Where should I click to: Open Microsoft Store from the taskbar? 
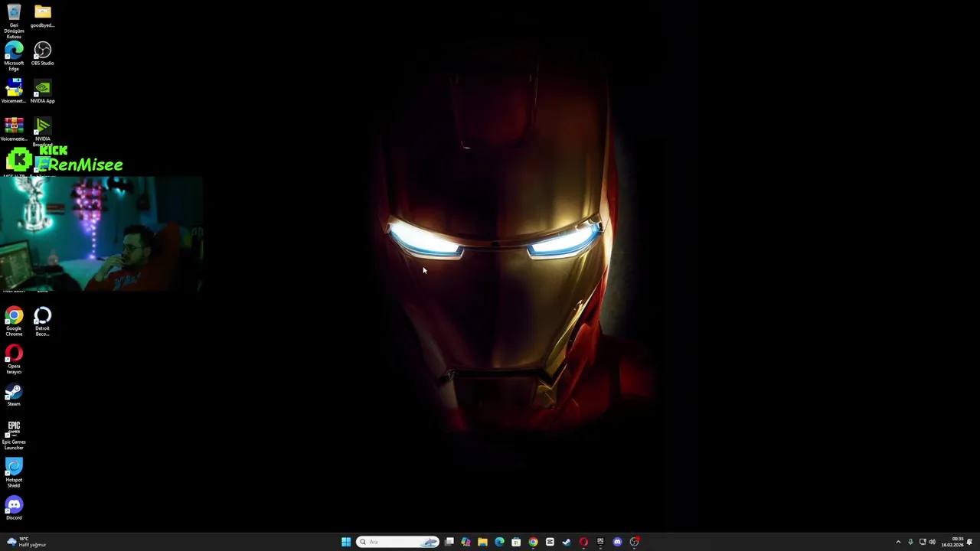(x=516, y=542)
